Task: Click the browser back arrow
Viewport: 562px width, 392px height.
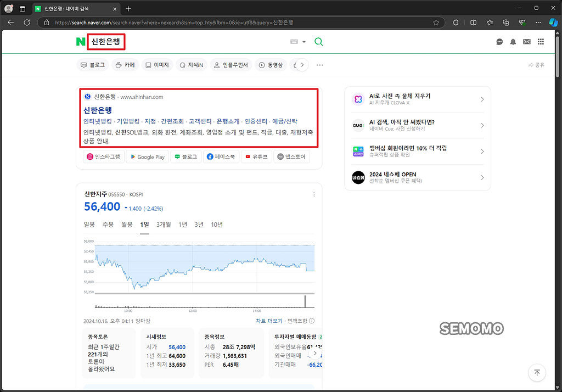Action: click(11, 23)
